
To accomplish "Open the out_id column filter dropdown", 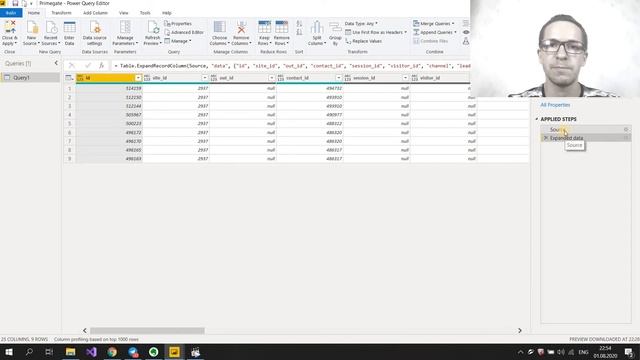I will 271,78.
